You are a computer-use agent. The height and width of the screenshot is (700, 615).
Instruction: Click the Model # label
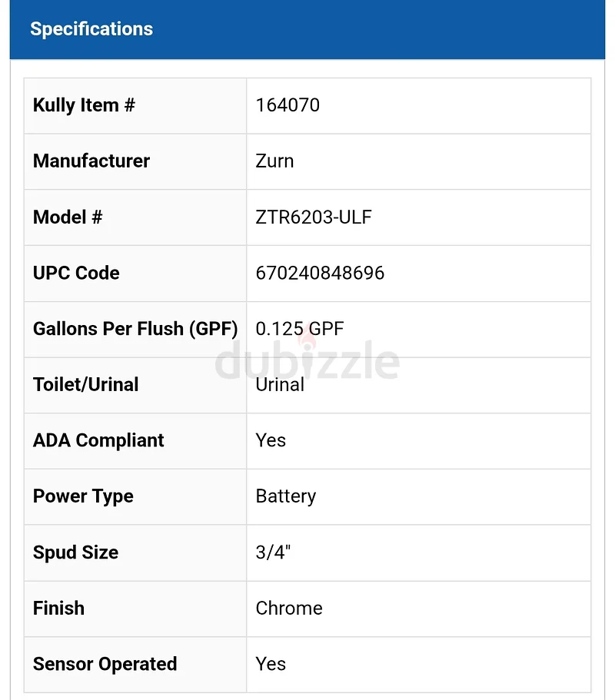click(x=68, y=217)
